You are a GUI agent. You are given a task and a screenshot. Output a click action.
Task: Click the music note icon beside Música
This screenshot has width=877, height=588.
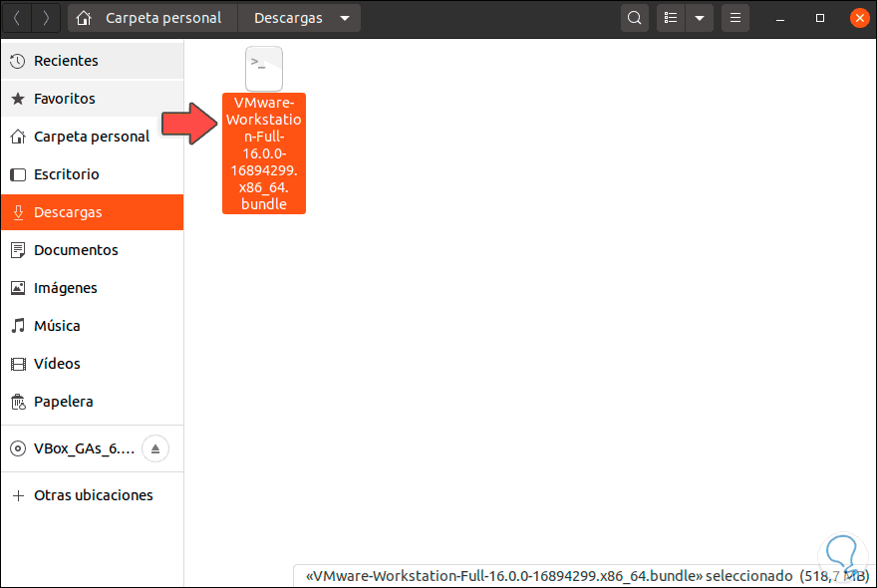click(x=18, y=326)
